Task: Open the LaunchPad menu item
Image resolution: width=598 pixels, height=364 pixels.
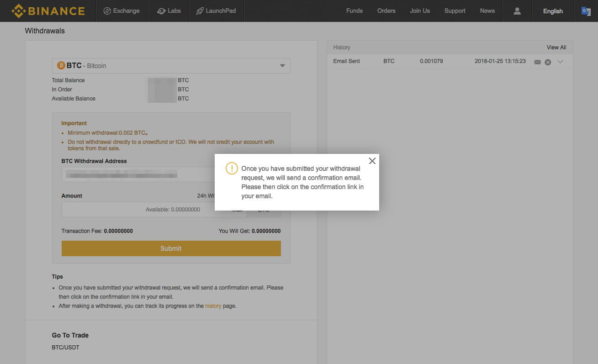Action: 216,11
